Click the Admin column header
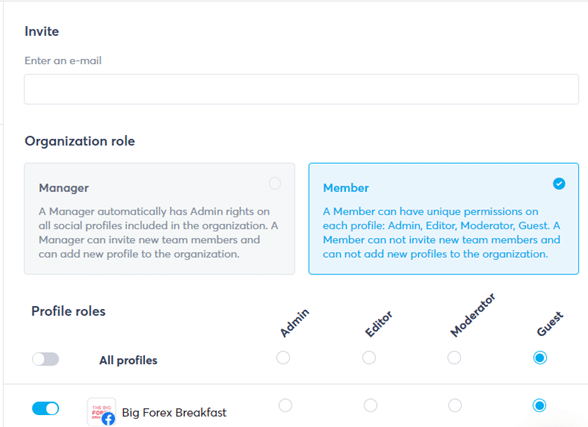The image size is (588, 427). 295,323
